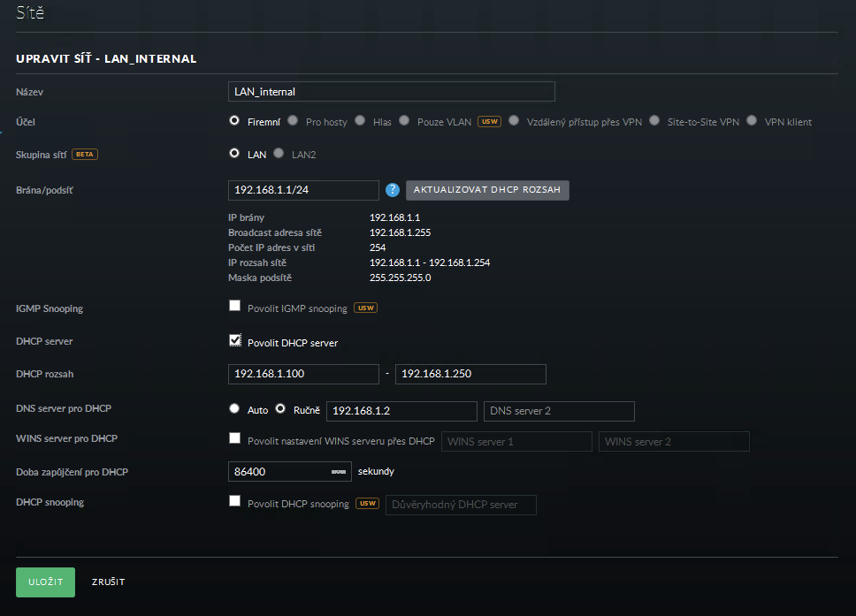Select Pouze VLAN purpose option
The width and height of the screenshot is (856, 616).
tap(404, 122)
